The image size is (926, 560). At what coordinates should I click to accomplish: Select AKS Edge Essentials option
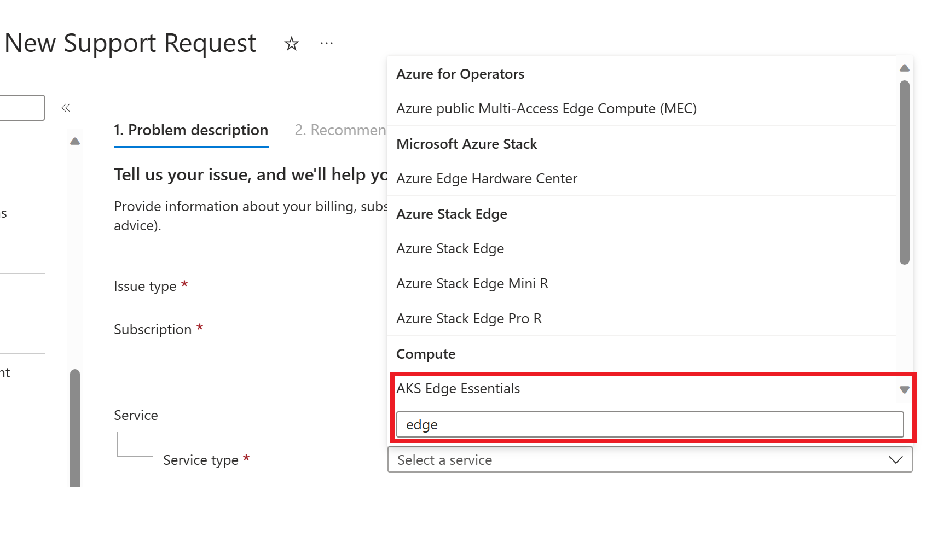point(458,389)
